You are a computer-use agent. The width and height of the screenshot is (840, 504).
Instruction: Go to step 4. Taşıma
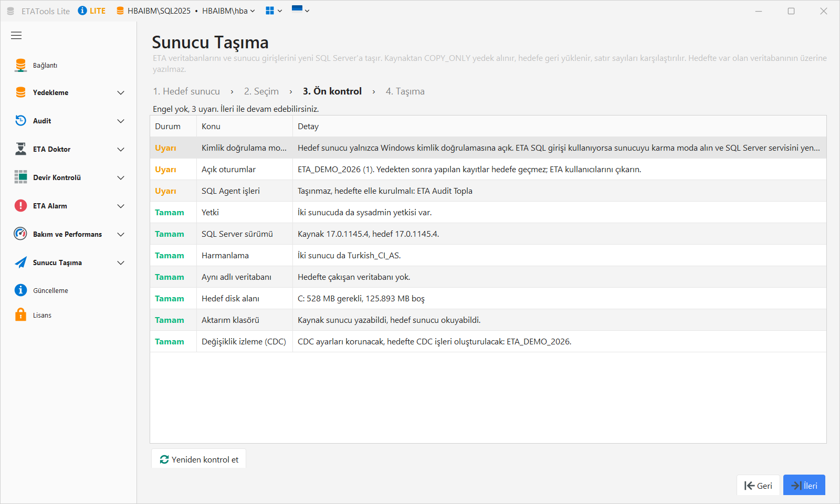point(405,91)
